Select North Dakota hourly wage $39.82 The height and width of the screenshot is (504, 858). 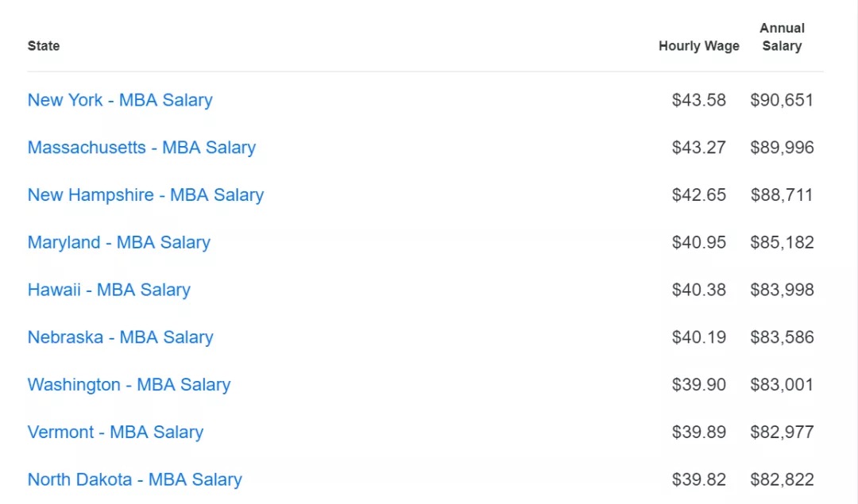click(699, 479)
